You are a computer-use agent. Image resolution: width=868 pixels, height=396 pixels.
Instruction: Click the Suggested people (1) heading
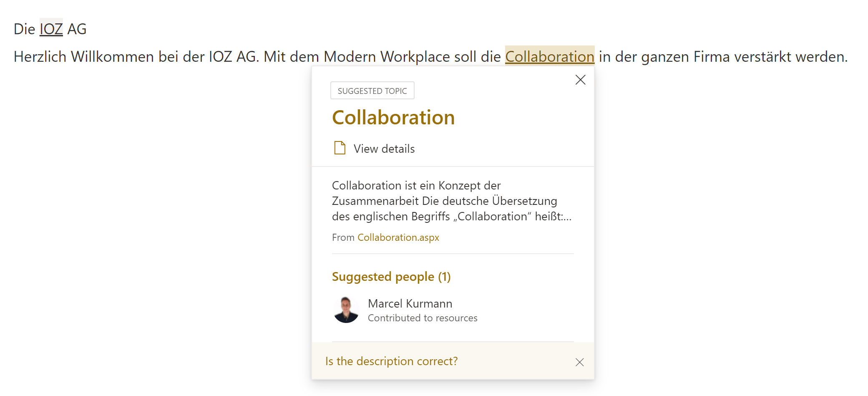(391, 277)
